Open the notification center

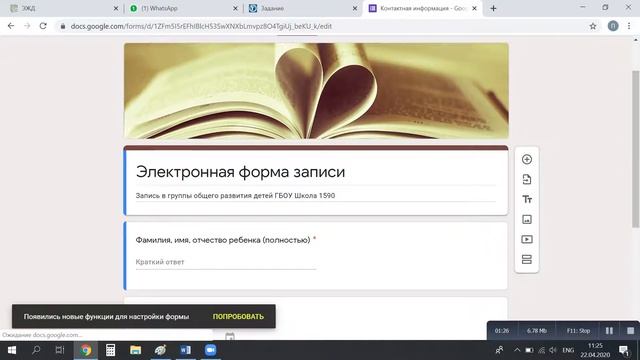624,350
